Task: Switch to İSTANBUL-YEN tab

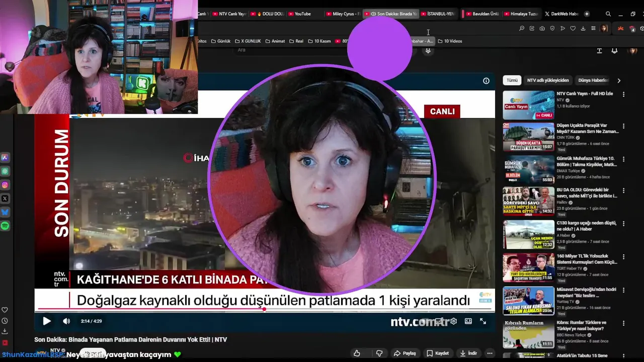Action: point(437,14)
